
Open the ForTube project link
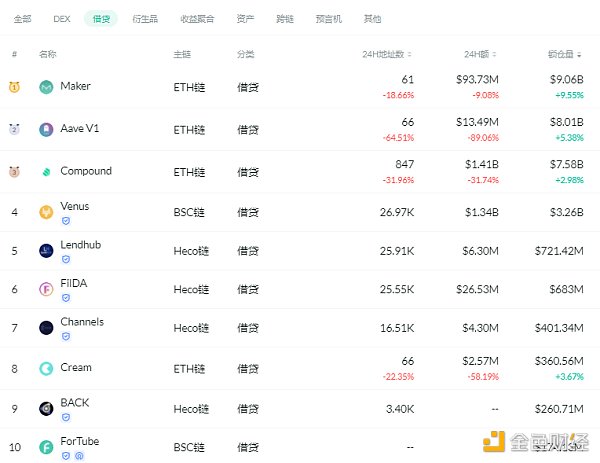tap(80, 441)
